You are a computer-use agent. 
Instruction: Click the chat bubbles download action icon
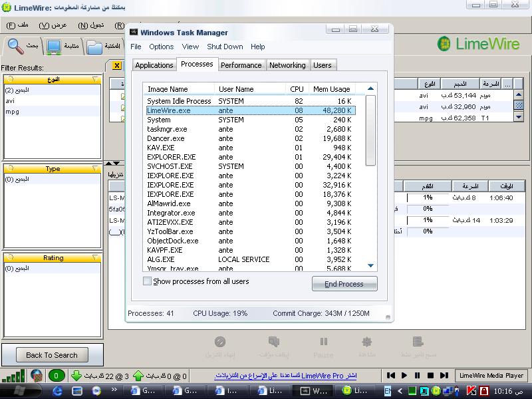(274, 342)
